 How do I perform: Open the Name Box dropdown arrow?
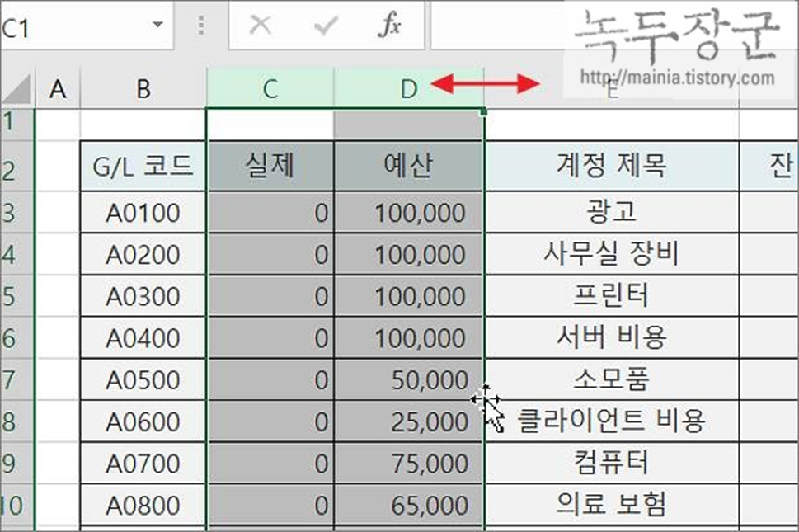[x=158, y=25]
